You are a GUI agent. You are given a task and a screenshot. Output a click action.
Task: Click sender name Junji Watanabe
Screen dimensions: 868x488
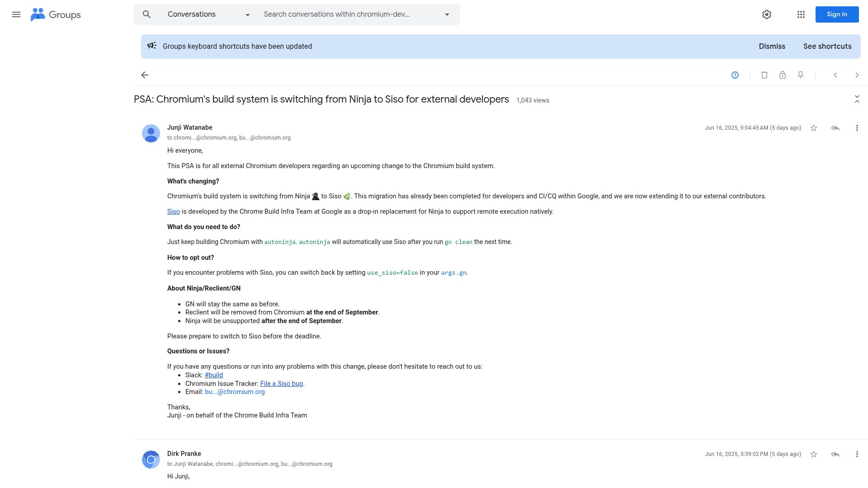(x=190, y=127)
